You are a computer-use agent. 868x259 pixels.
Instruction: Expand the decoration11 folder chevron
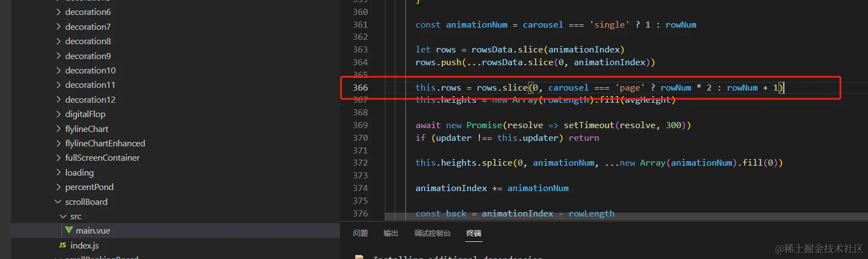tap(59, 84)
